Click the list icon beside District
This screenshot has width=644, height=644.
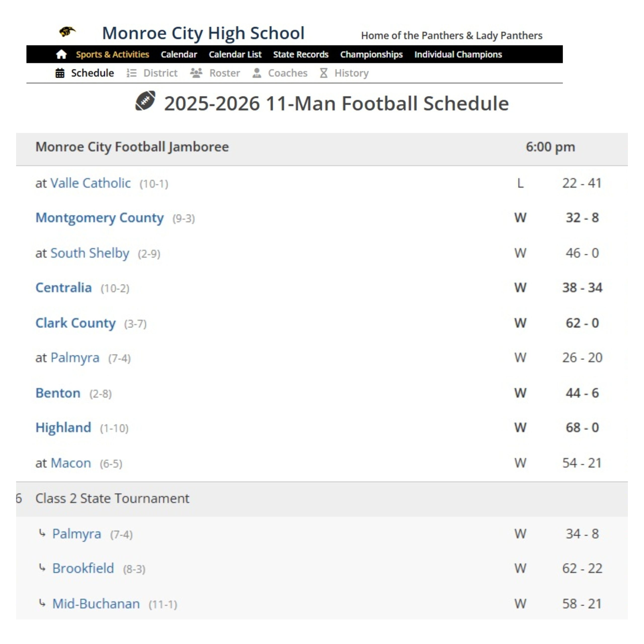132,73
